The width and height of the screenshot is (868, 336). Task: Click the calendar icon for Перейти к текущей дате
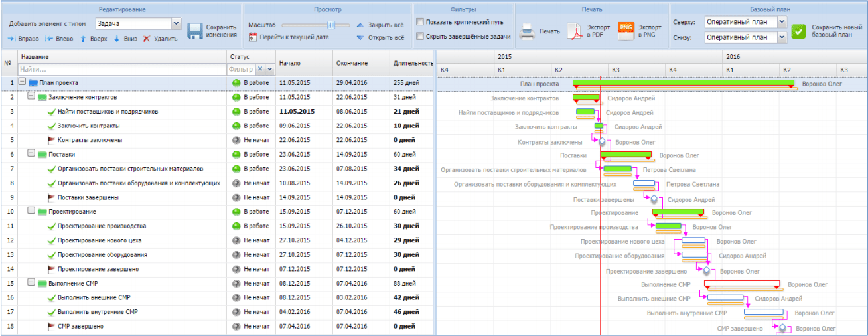point(253,37)
